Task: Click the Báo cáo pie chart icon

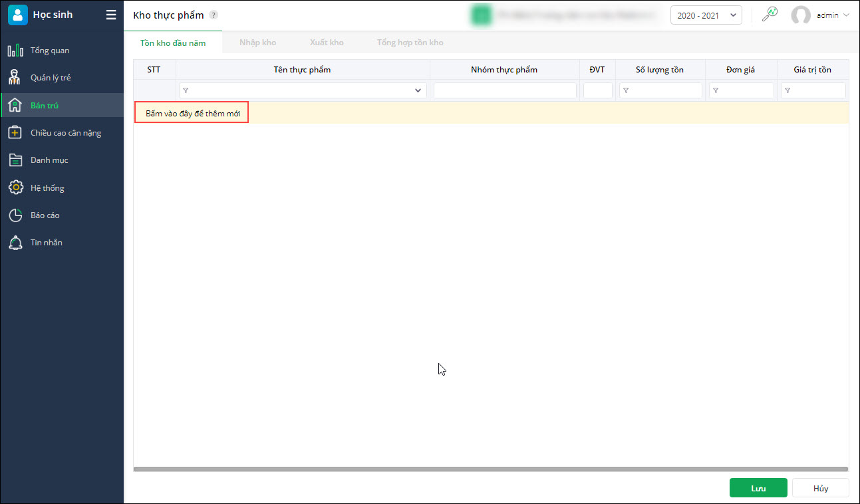Action: coord(15,215)
